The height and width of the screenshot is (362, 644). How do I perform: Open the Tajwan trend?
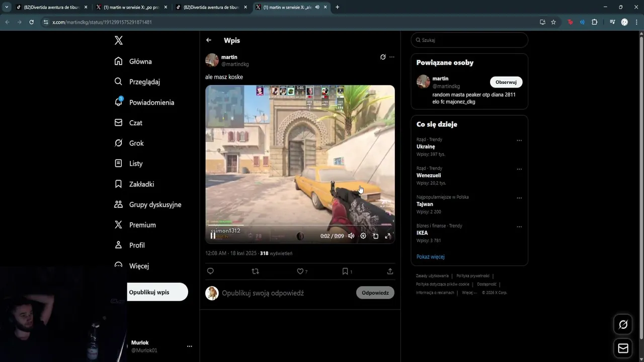pos(425,204)
